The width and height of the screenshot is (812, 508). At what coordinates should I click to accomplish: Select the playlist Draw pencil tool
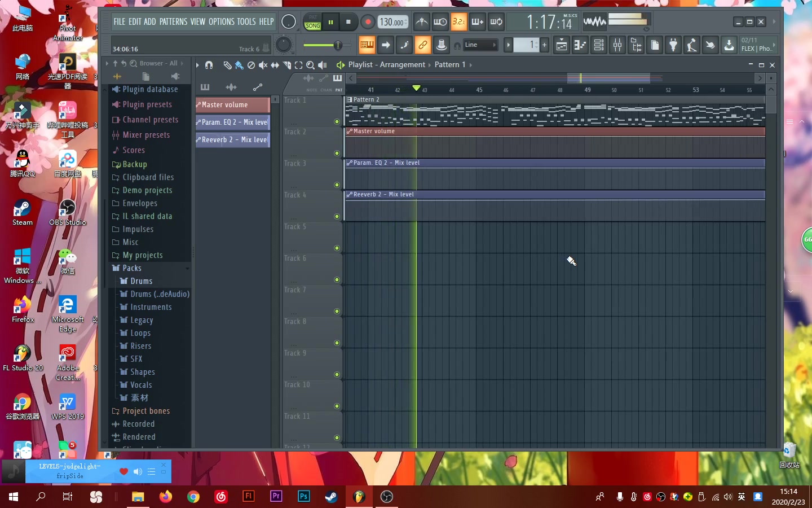tap(227, 65)
